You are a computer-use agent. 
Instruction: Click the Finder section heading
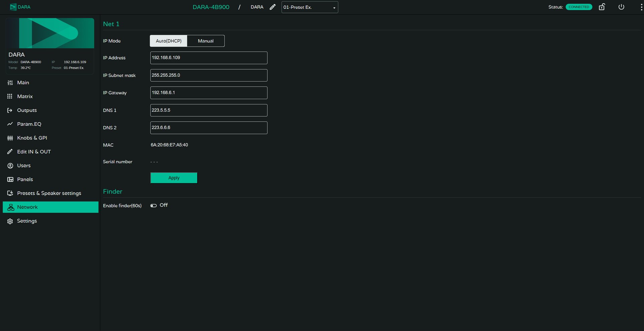(x=113, y=192)
